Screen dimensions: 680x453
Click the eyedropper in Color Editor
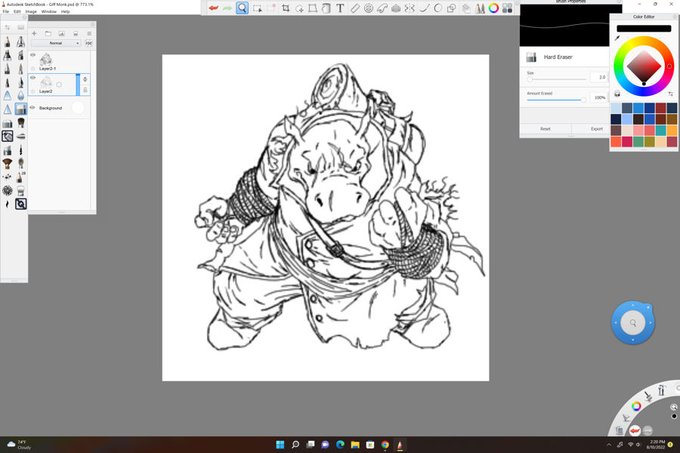pyautogui.click(x=617, y=39)
